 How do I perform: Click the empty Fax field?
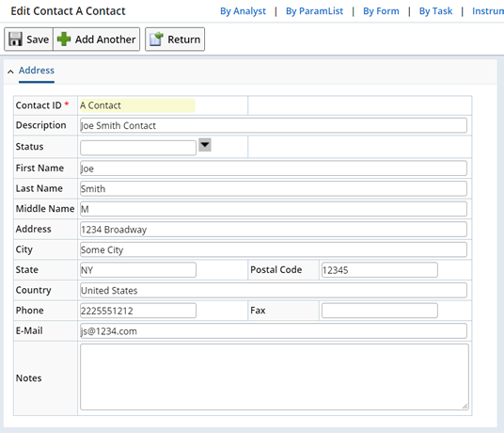(x=380, y=311)
